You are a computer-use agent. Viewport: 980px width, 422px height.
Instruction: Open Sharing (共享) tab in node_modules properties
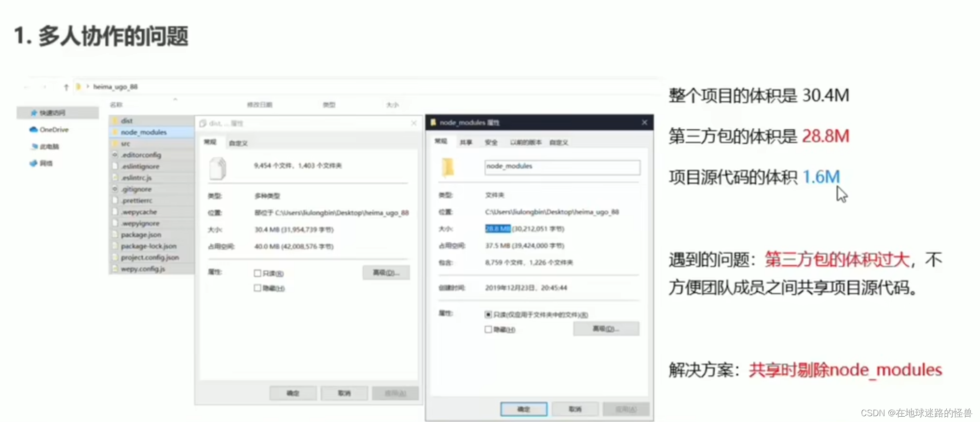pos(466,142)
